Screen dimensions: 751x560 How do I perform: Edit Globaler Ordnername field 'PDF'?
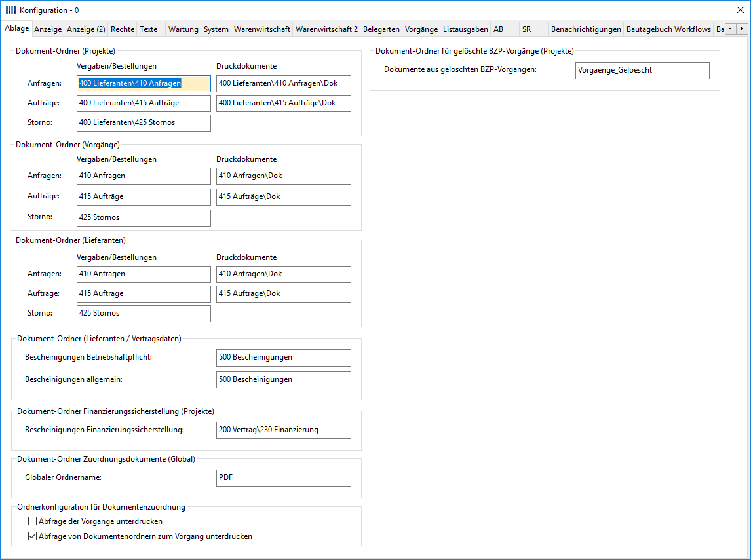(284, 477)
